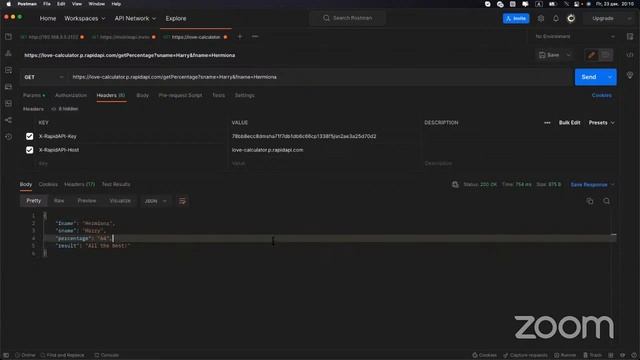Open the Tests tab
This screenshot has height=360, width=640.
tap(218, 95)
